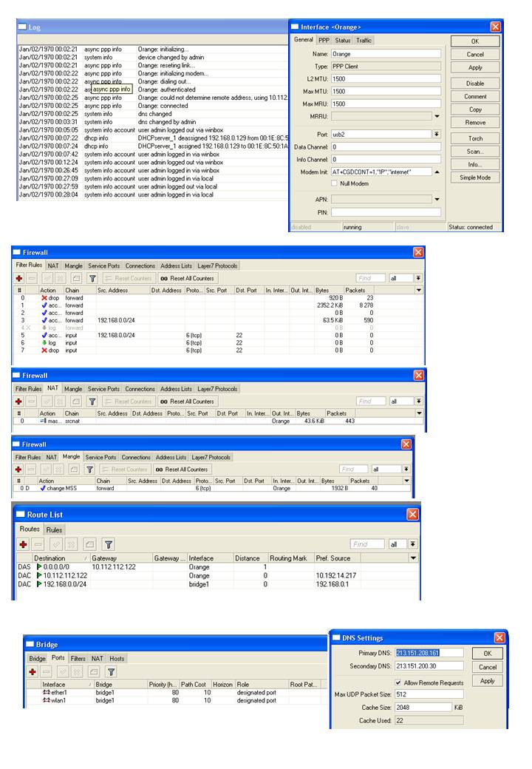Open Address Lists tab in Filter Rules window
The width and height of the screenshot is (532, 769).
tap(177, 265)
